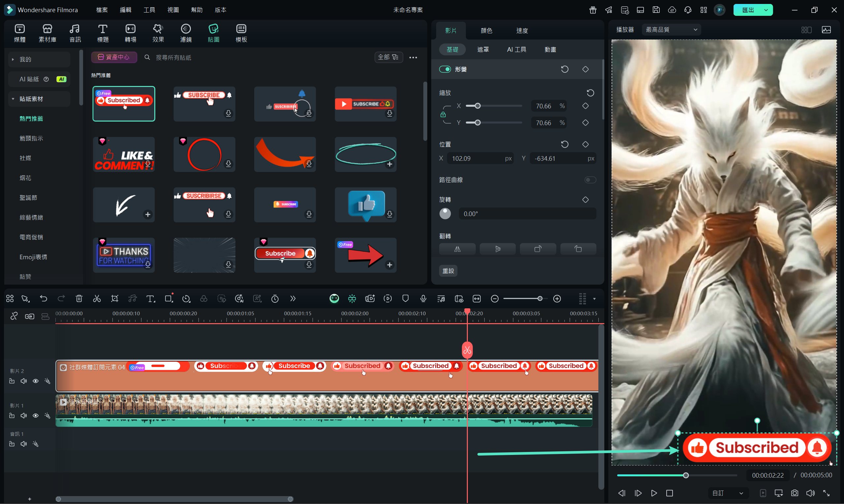Switch to the 遮罩 sub-tab
844x504 pixels.
(x=483, y=50)
